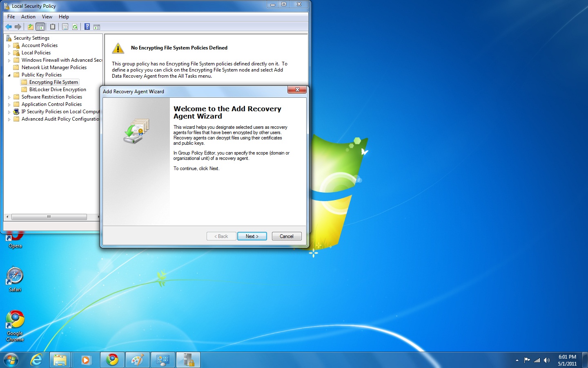Click the Security Settings root node icon
The height and width of the screenshot is (368, 588).
9,38
